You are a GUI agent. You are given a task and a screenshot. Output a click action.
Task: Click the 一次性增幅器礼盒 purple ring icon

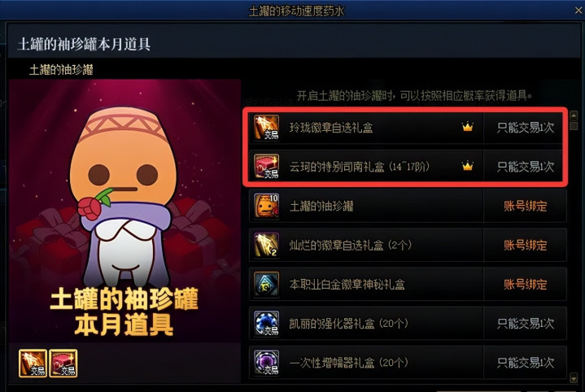(266, 362)
